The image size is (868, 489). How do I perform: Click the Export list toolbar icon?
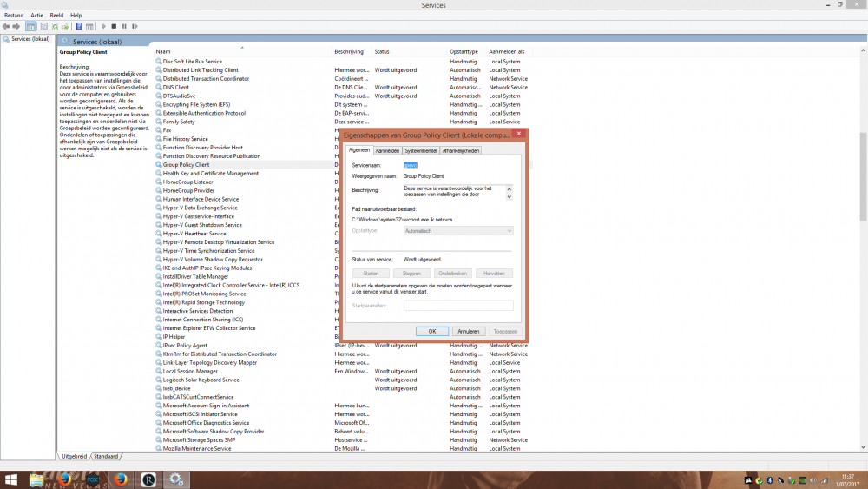65,27
